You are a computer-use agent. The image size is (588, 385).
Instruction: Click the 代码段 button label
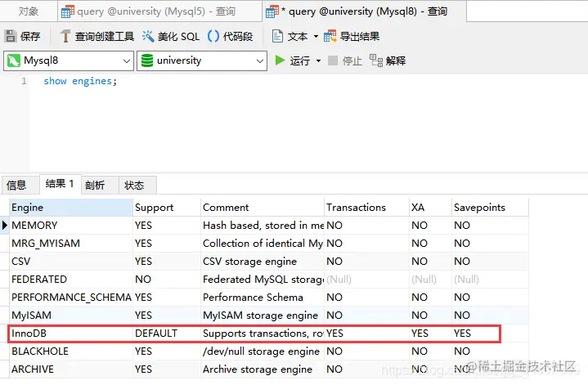pyautogui.click(x=238, y=36)
